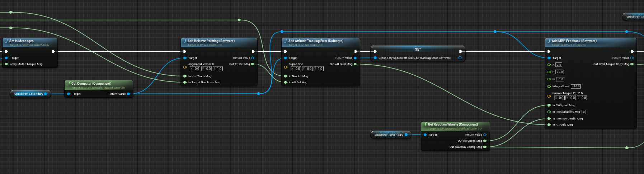Click Return Value pin on Get Computer node
The image size is (644, 174).
128,94
